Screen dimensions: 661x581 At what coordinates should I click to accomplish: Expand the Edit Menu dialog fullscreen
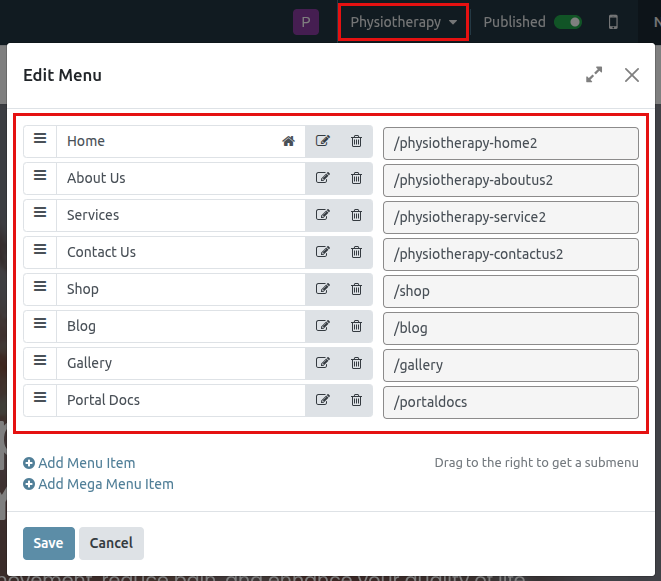click(x=594, y=75)
